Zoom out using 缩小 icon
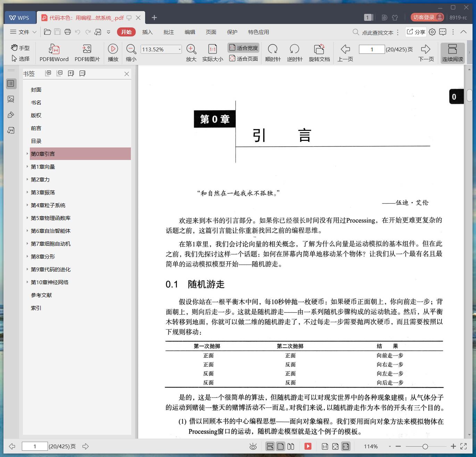This screenshot has height=457, width=476. coord(131,53)
